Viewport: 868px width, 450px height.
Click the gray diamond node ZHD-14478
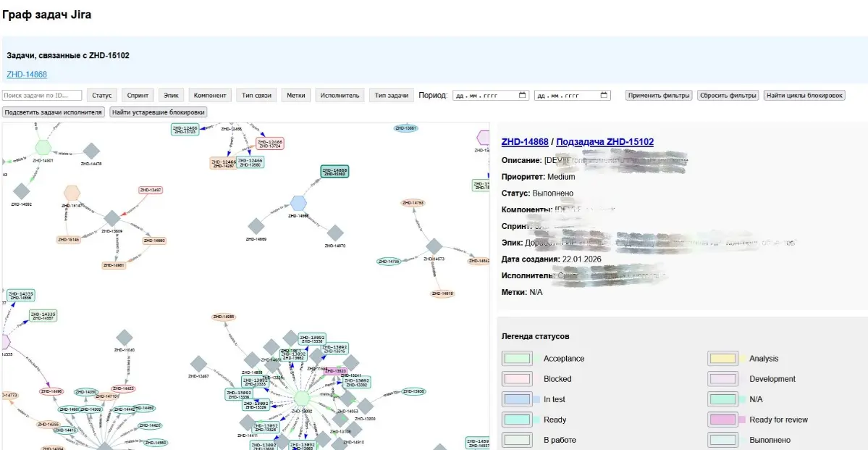(x=90, y=151)
